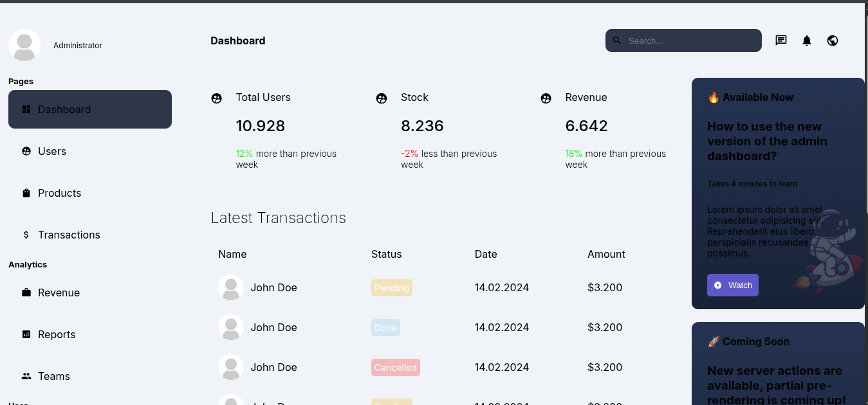Click the Done status label
This screenshot has height=405, width=868.
click(385, 327)
